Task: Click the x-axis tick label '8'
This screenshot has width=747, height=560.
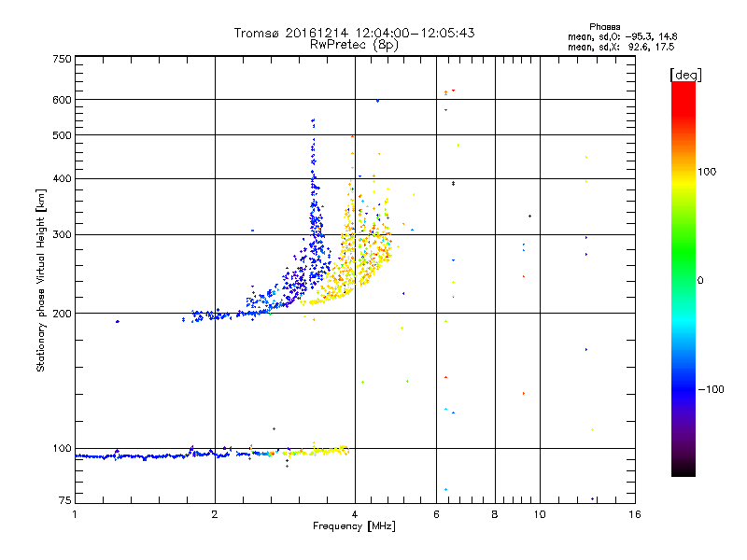Action: coord(495,514)
